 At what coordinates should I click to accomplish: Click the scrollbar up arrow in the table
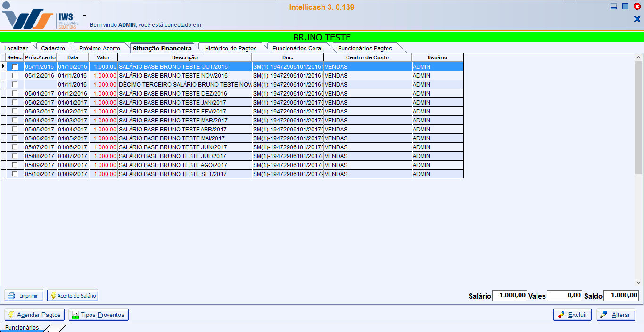tap(639, 57)
